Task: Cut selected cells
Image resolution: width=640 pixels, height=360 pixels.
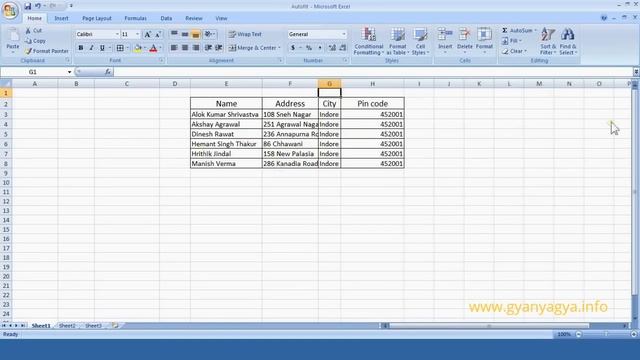Action: [x=33, y=31]
